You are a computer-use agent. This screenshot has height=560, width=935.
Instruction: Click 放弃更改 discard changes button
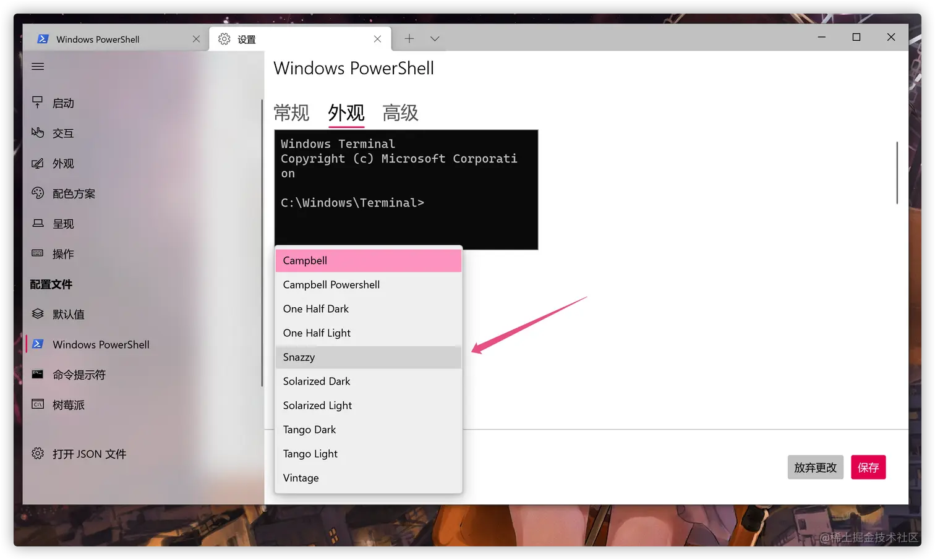815,467
